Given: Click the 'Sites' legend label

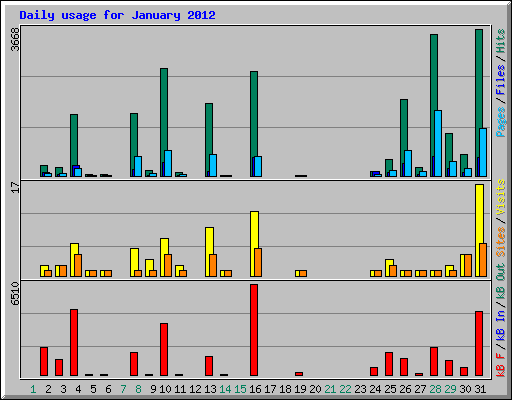Looking at the screenshot, I should (x=501, y=242).
